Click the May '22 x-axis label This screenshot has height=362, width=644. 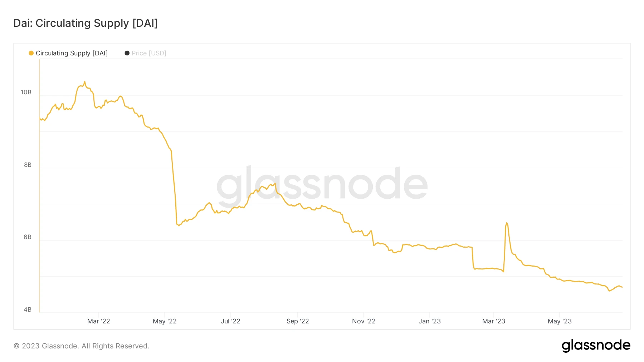click(165, 321)
